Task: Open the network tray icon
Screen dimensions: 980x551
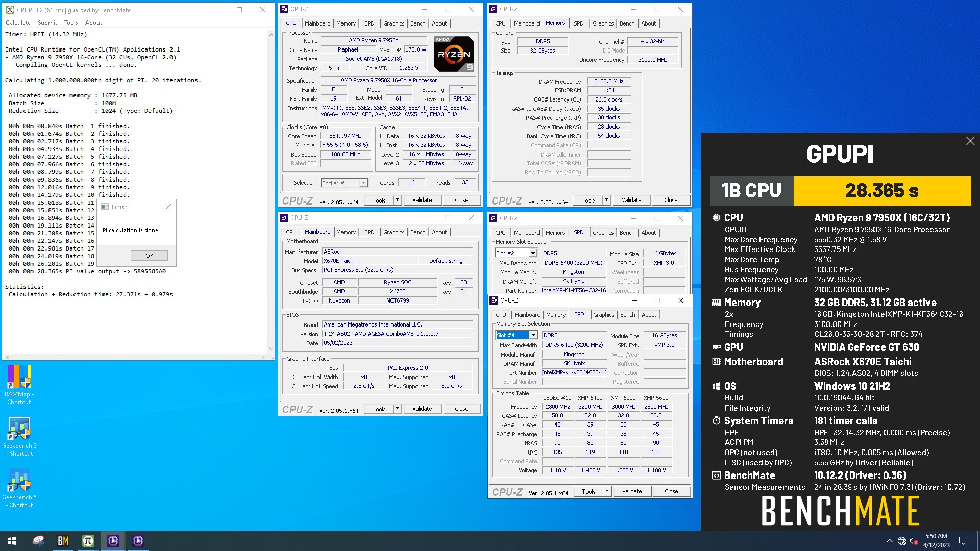Action: 902,541
